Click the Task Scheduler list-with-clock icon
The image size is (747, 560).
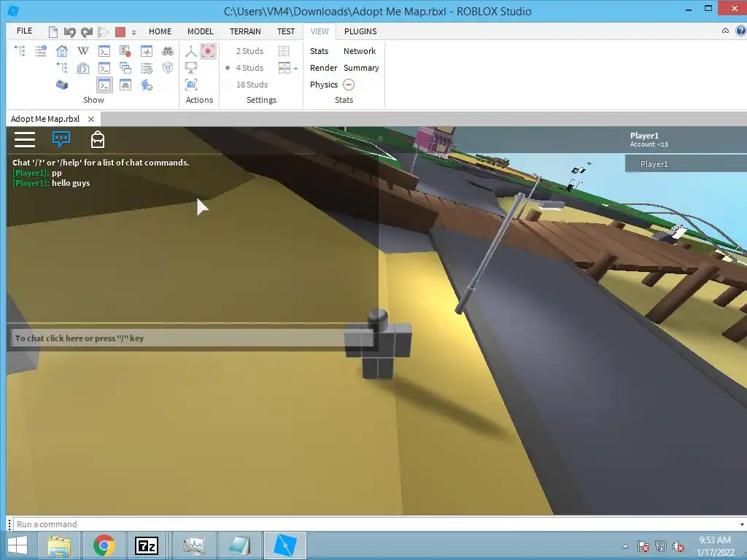click(x=146, y=68)
